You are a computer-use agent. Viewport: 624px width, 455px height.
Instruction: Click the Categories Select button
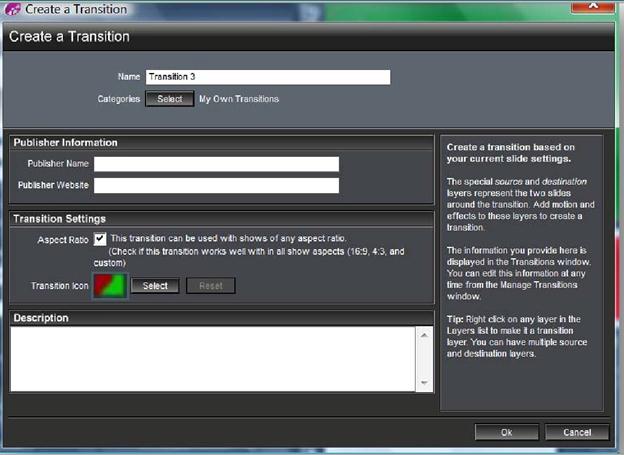click(x=170, y=99)
